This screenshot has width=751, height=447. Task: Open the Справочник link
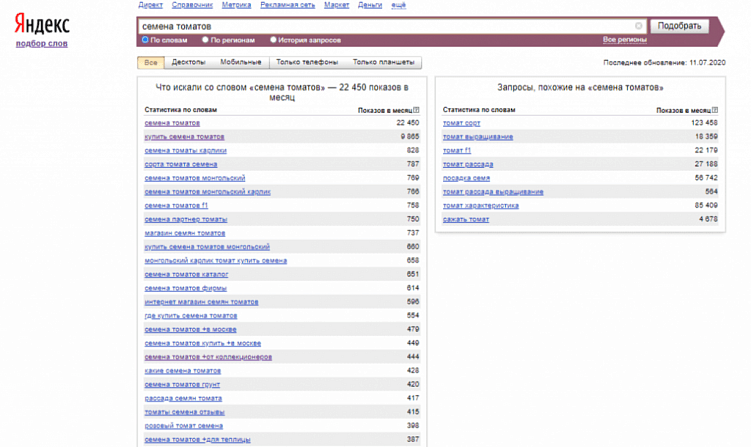192,5
